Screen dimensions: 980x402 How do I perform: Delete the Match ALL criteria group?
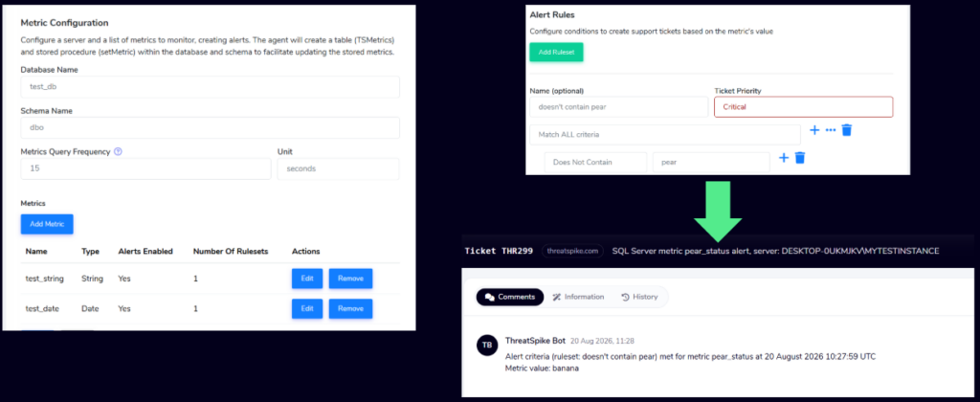click(x=847, y=130)
